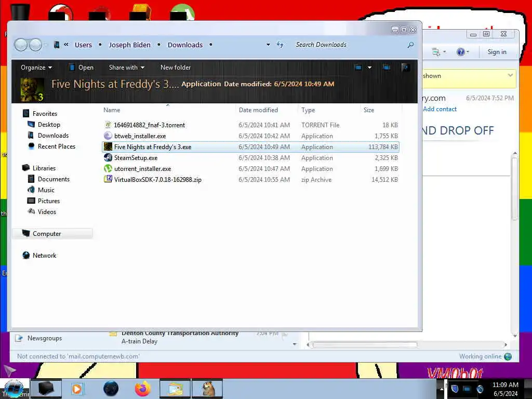Screen dimensions: 532x399
Task: Click the Libraries header in navigation pane
Action: [44, 168]
